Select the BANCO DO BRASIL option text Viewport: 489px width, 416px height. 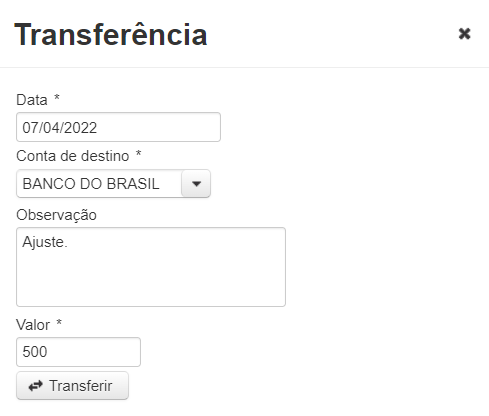click(x=91, y=184)
